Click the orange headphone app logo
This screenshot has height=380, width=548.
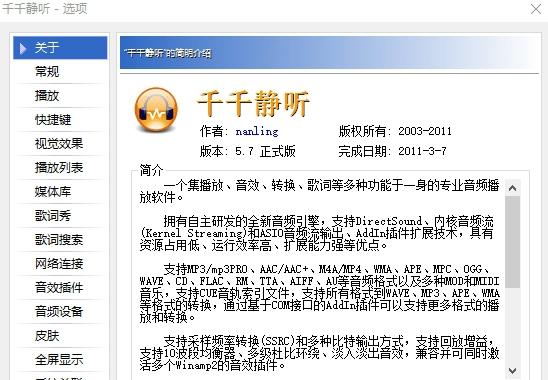156,110
